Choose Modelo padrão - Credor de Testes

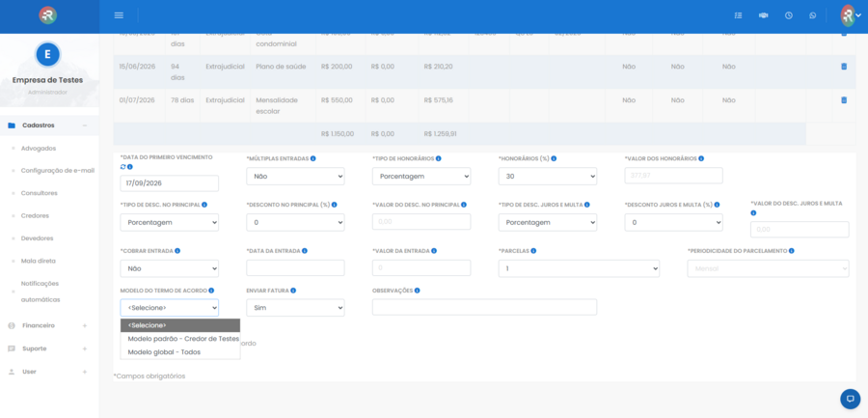coord(180,339)
